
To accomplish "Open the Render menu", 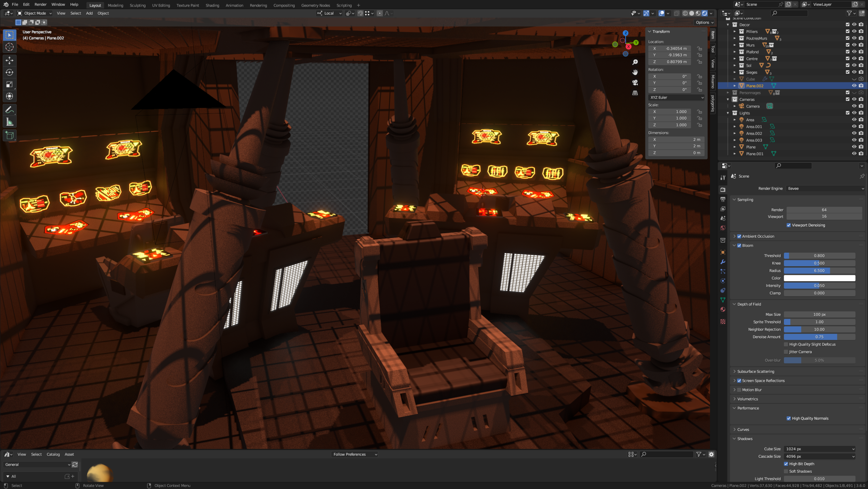I will (x=40, y=5).
